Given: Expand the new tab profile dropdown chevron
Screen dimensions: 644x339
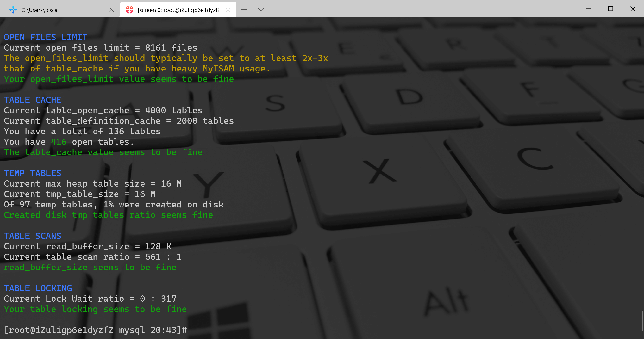Looking at the screenshot, I should 261,10.
